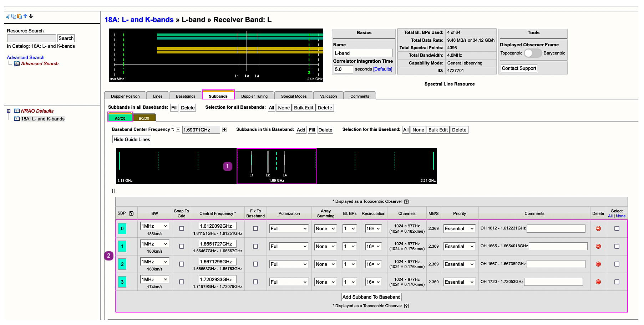Click the Contact Support button

(519, 68)
